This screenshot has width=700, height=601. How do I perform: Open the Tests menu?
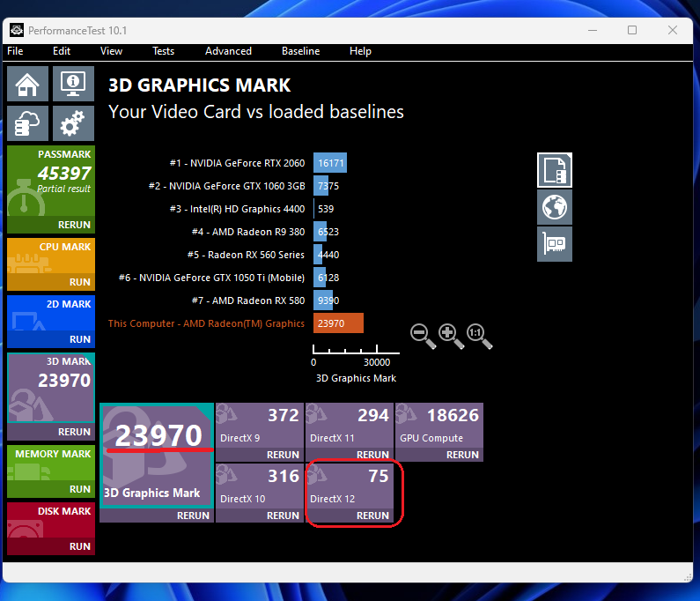pyautogui.click(x=164, y=51)
